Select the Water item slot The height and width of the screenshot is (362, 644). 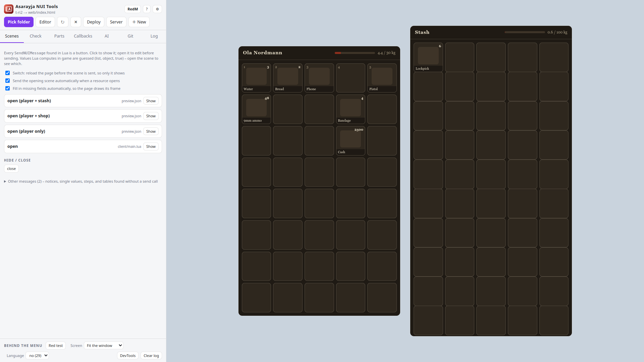pyautogui.click(x=256, y=78)
